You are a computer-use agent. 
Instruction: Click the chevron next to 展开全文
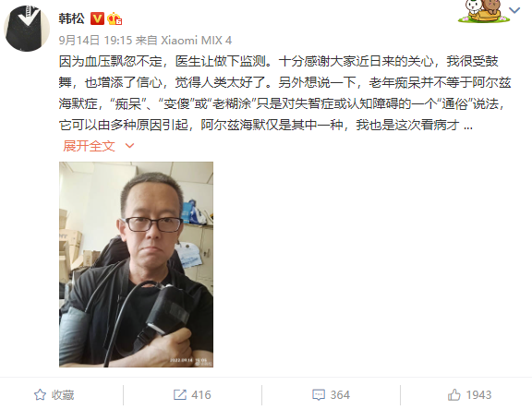129,146
